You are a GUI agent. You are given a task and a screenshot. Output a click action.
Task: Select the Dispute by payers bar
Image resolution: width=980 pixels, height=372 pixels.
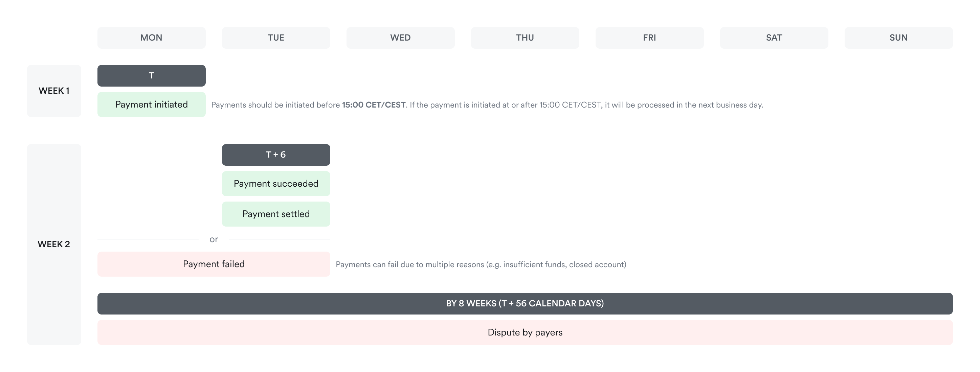[x=525, y=332]
